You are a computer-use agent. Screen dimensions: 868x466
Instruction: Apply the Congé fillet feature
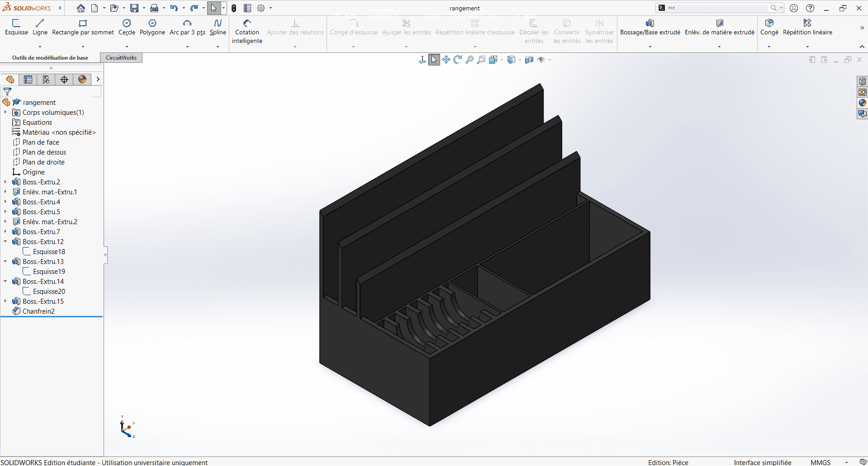769,27
